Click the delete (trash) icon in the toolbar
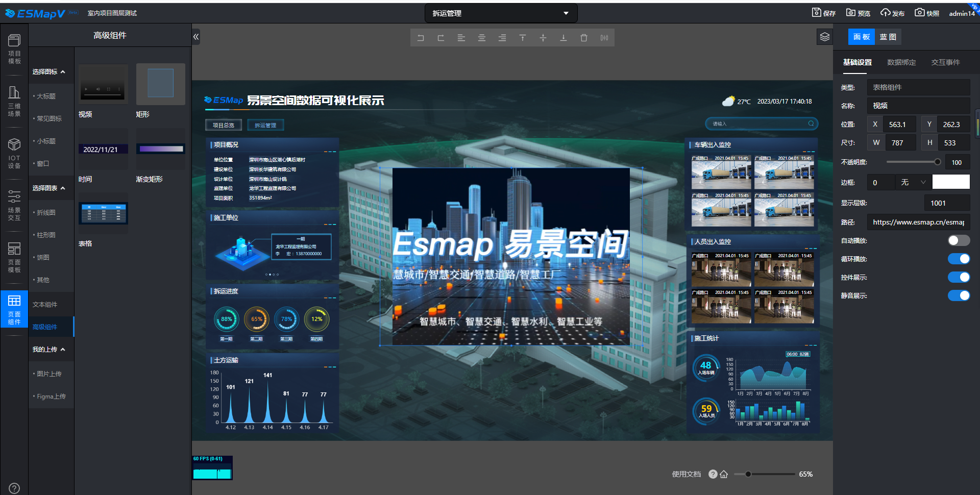 (x=583, y=37)
